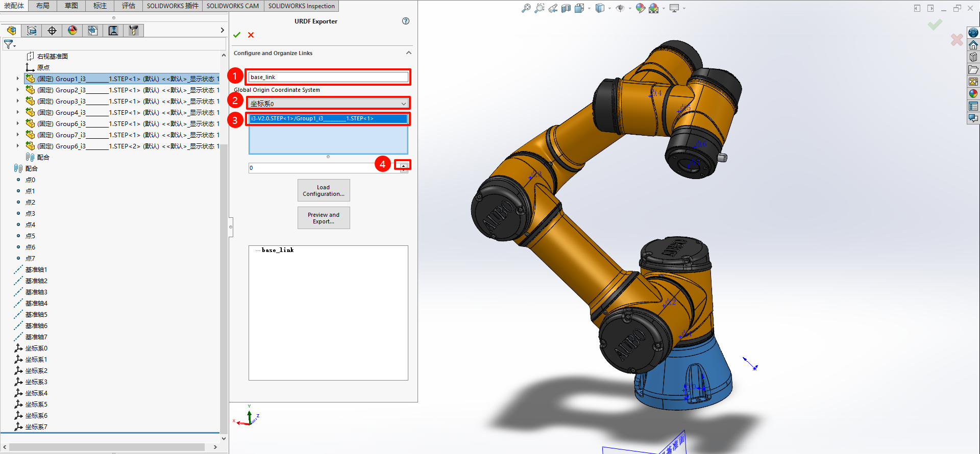Viewport: 980px width, 454px height.
Task: Open the Custom Properties task pane
Action: 973,106
